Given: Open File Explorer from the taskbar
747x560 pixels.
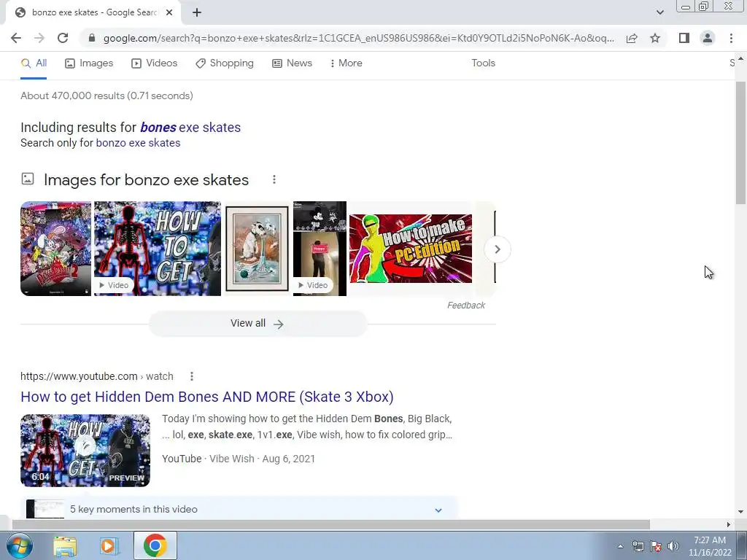Looking at the screenshot, I should pos(65,545).
